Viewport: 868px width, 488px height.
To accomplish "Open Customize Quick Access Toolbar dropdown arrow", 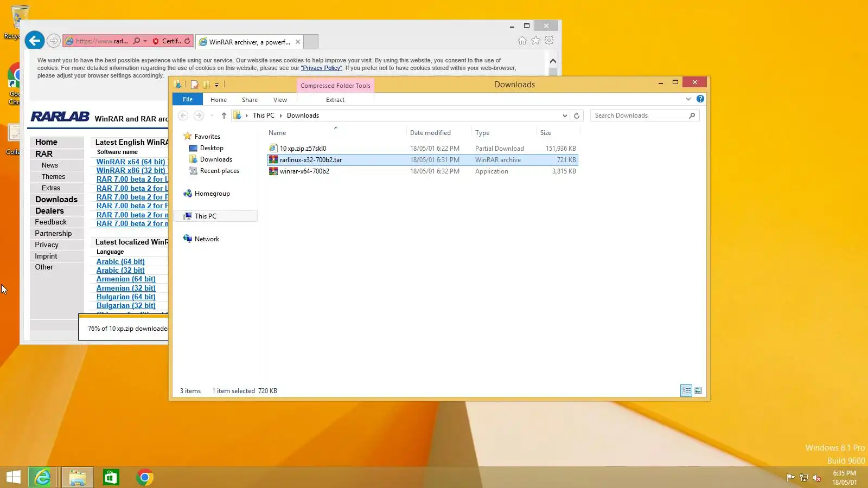I will [x=216, y=85].
